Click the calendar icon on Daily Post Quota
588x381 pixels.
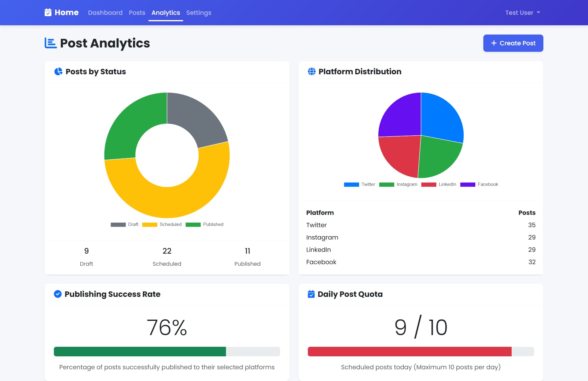coord(311,294)
